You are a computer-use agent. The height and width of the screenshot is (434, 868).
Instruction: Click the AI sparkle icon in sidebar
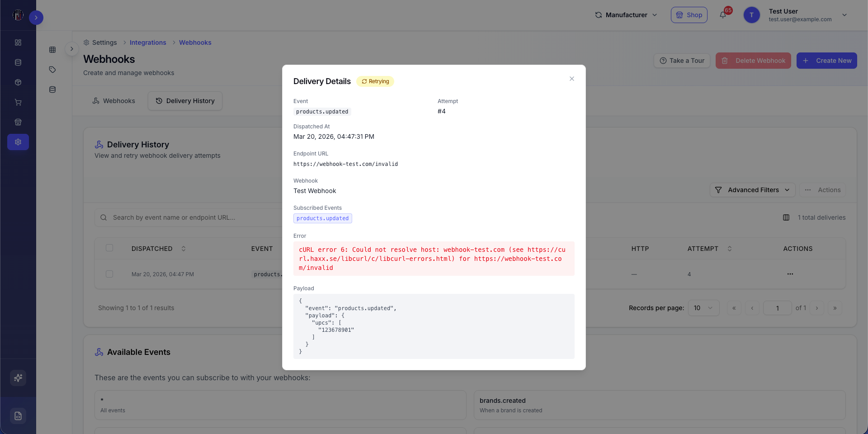(x=18, y=378)
